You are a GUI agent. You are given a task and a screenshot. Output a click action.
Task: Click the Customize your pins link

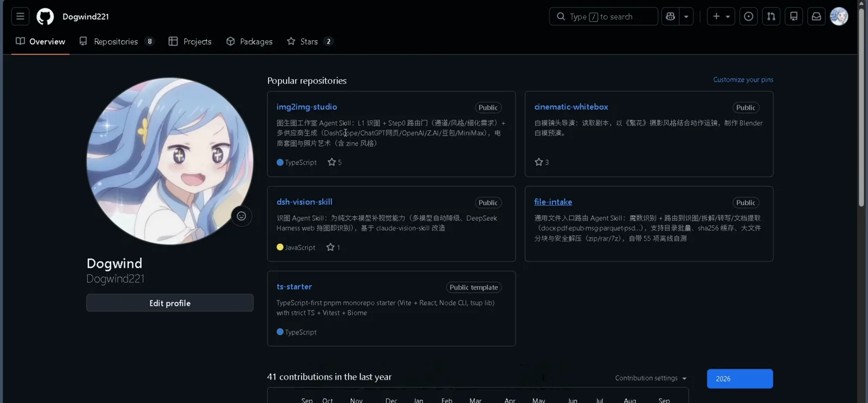pos(743,79)
